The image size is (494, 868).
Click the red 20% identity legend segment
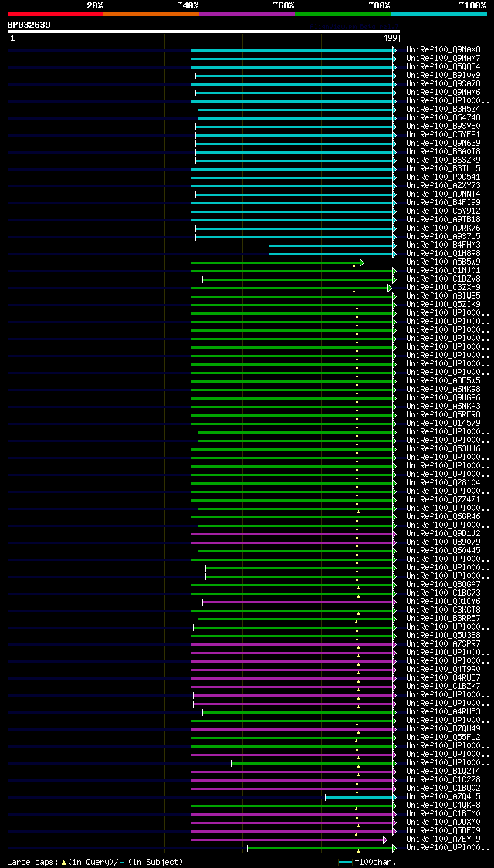coord(56,13)
